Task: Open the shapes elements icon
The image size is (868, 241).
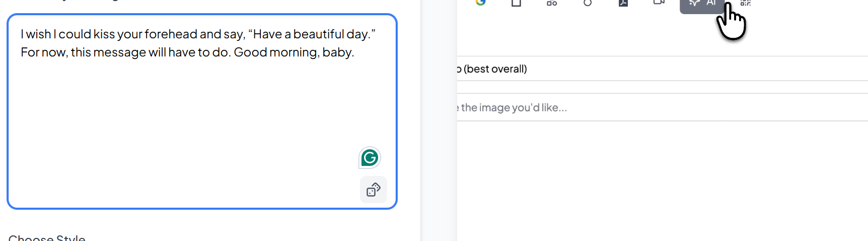Action: (552, 3)
